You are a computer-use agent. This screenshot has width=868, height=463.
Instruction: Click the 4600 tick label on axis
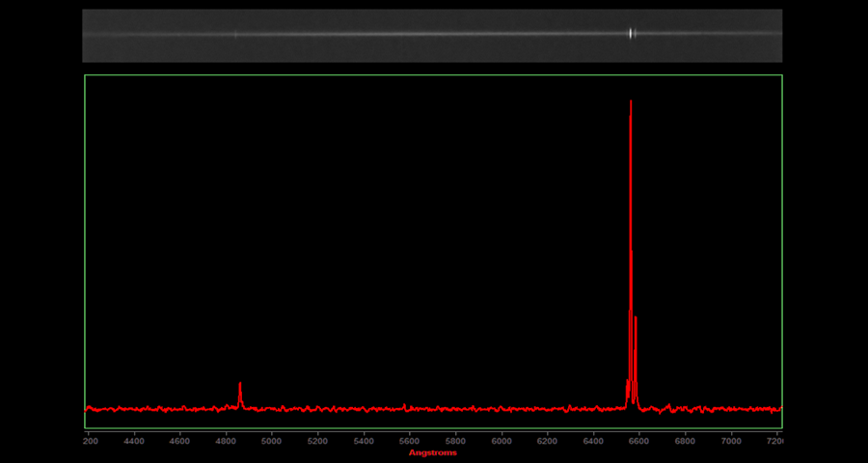click(180, 441)
